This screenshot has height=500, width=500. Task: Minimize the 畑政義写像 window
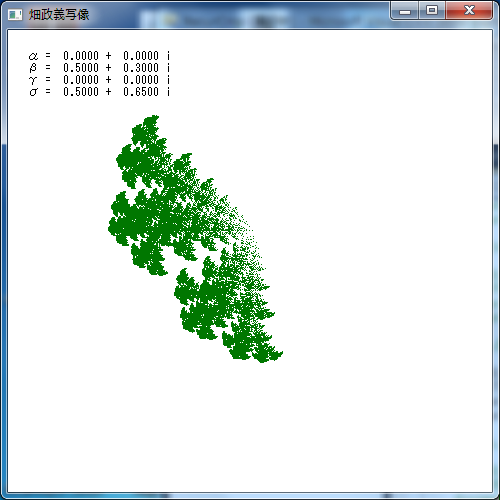[x=405, y=11]
